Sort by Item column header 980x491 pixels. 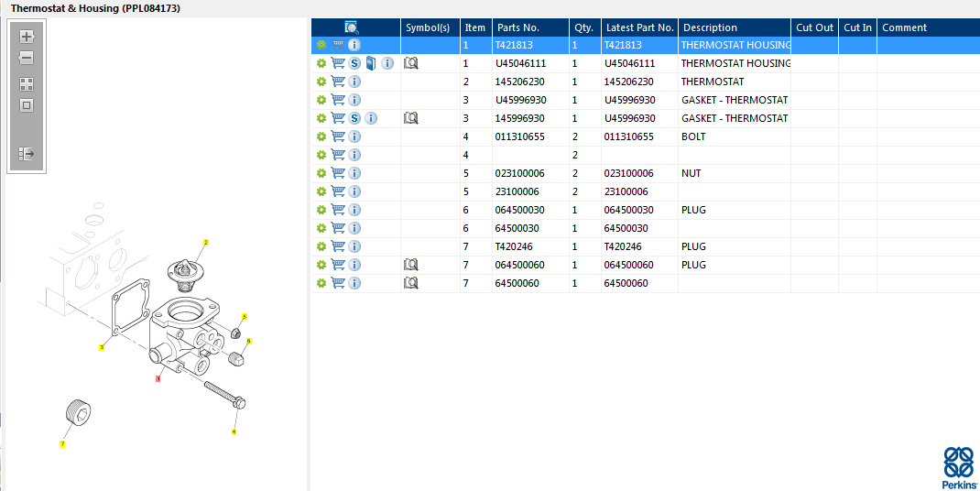click(x=476, y=27)
